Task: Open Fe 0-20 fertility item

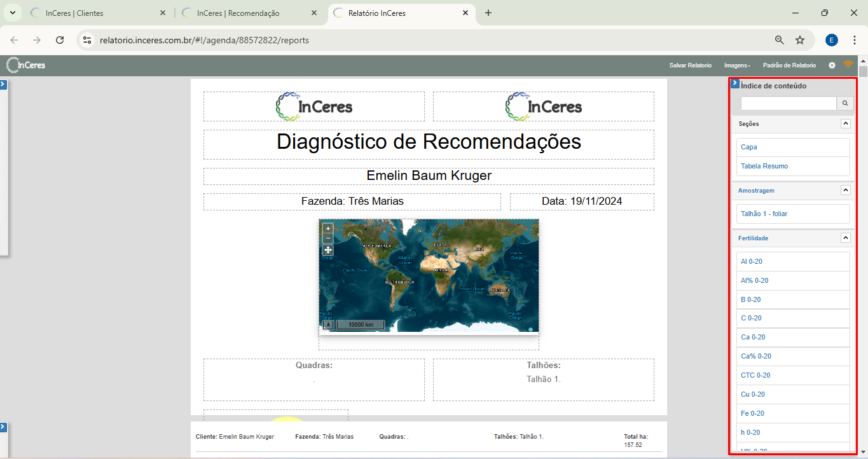Action: [x=793, y=413]
